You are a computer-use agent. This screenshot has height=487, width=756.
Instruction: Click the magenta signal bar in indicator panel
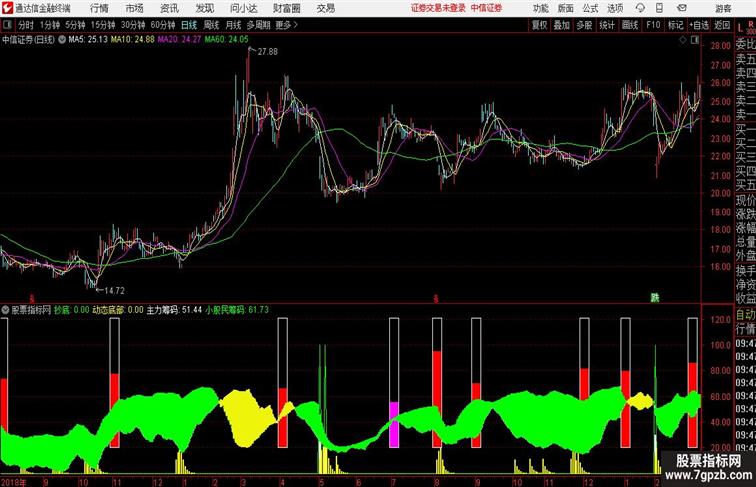pyautogui.click(x=394, y=425)
